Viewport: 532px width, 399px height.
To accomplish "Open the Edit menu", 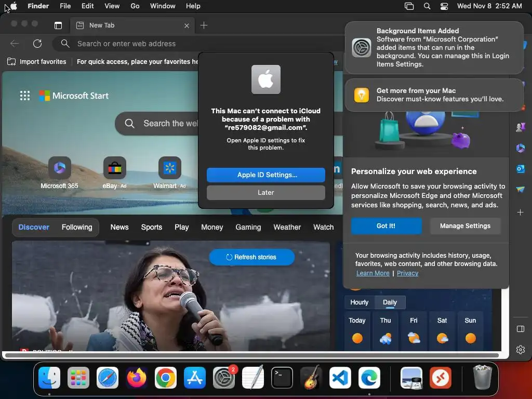I will [x=87, y=6].
